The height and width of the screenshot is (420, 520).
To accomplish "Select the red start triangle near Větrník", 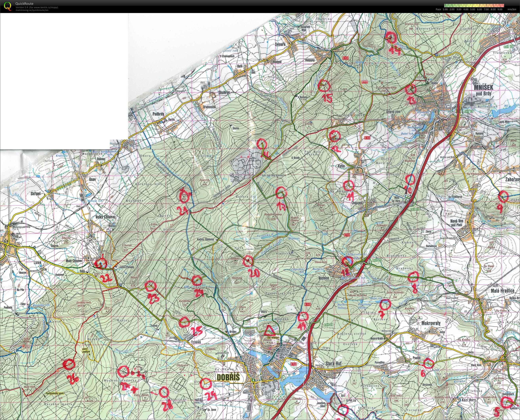I will (268, 330).
